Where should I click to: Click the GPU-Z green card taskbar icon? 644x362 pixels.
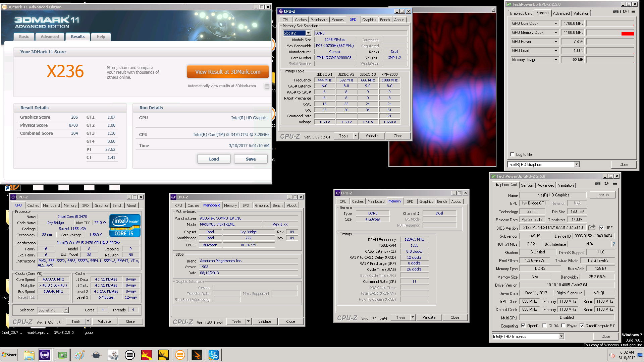(x=62, y=355)
